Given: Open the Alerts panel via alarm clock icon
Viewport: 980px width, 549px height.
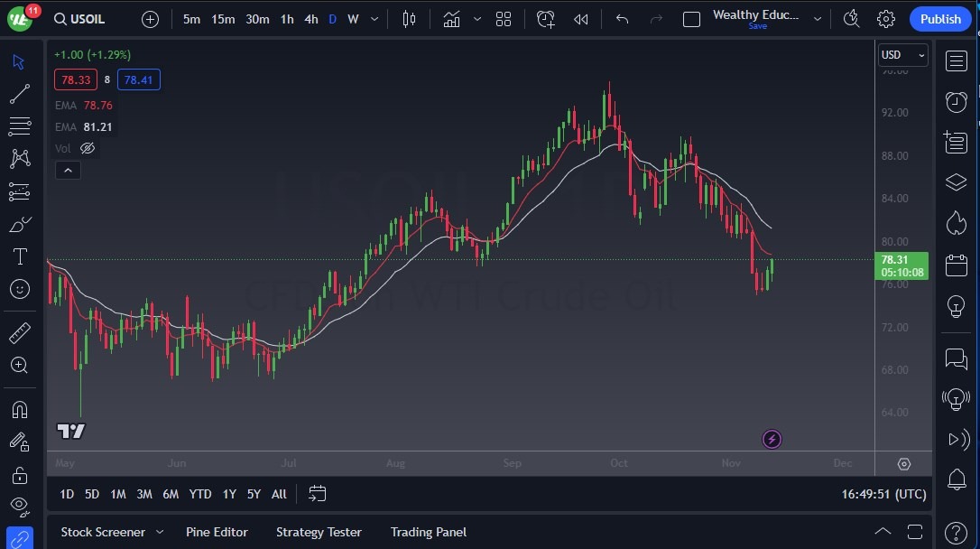Looking at the screenshot, I should [956, 102].
